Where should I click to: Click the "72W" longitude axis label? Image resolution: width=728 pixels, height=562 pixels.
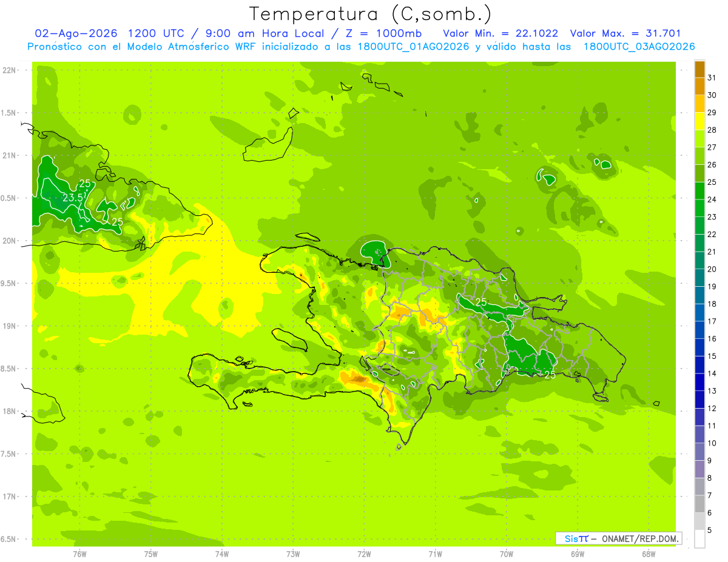coord(364,554)
